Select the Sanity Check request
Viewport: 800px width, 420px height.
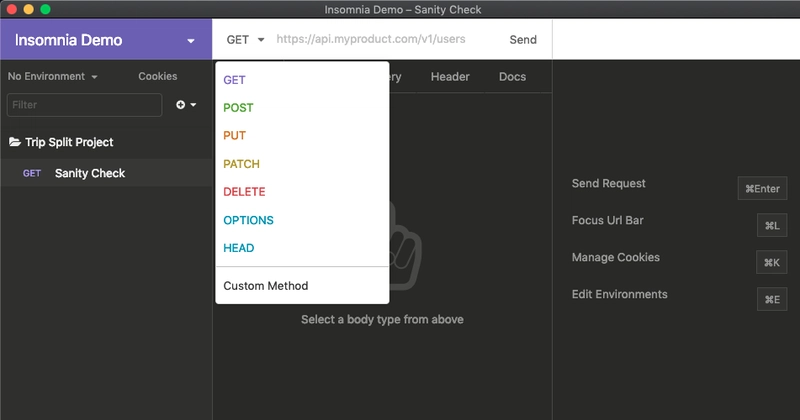coord(106,174)
